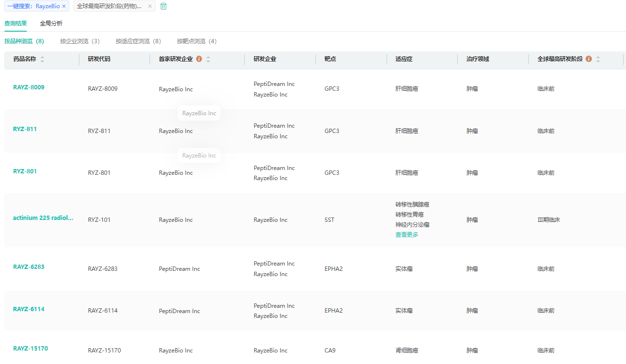Screen dimensions: 626x364
Task: Open the RAYZ-6283 drug link
Action: pos(29,267)
